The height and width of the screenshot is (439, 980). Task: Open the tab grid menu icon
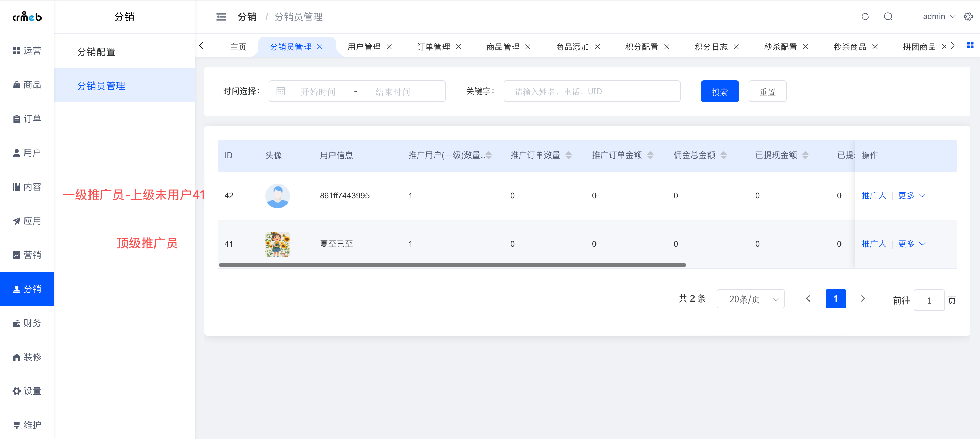970,45
